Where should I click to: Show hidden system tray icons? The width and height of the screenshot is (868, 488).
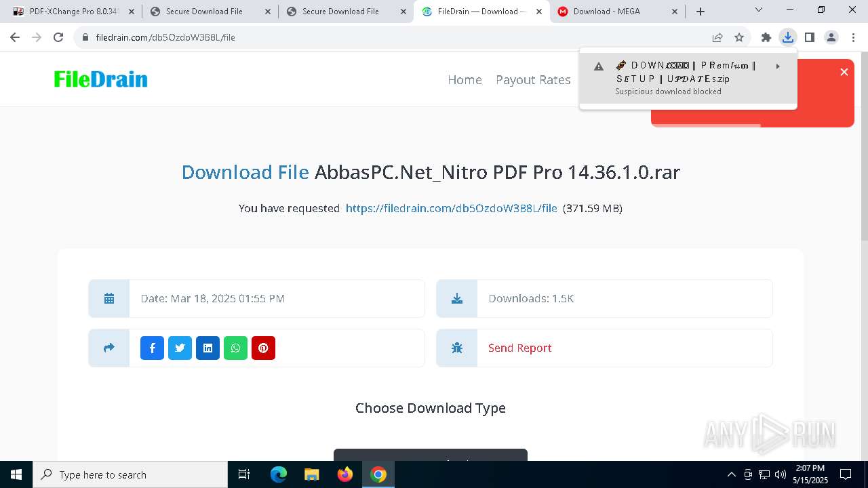(731, 474)
